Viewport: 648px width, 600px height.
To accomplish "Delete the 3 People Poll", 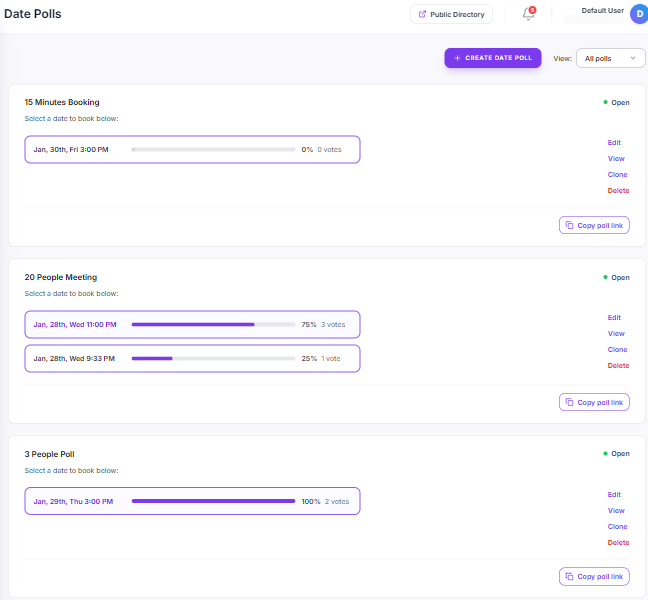I will tap(618, 542).
